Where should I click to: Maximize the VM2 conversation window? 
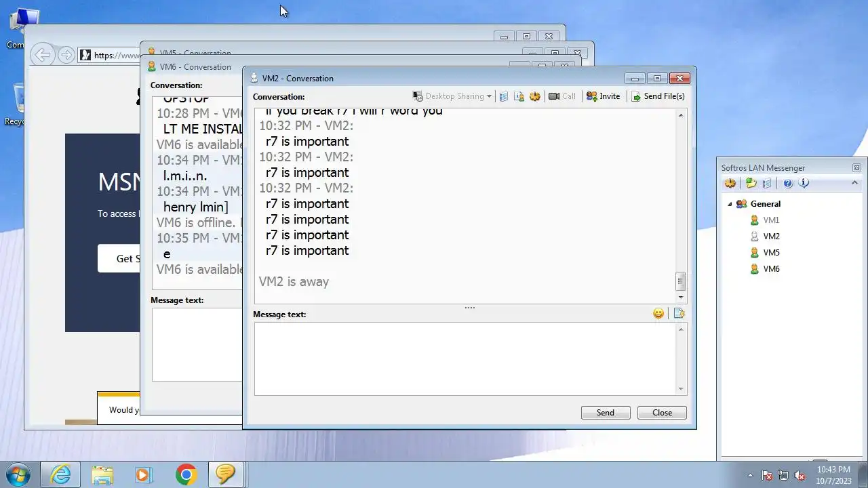pos(656,78)
